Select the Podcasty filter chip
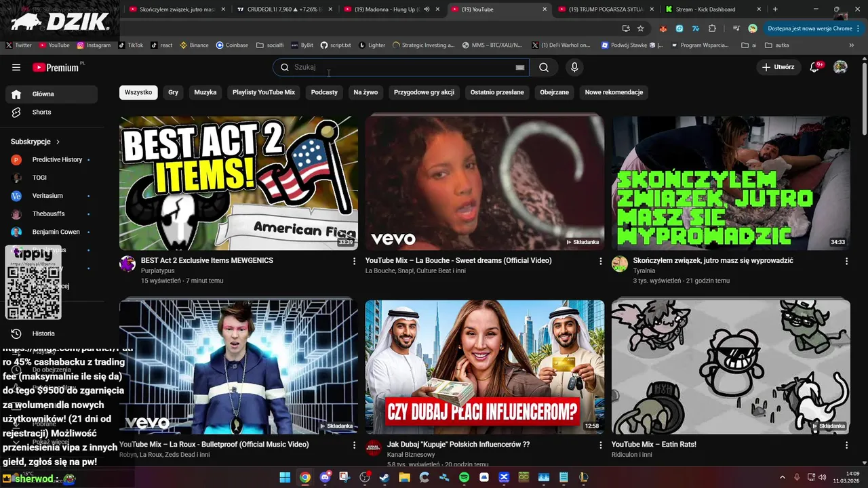This screenshot has height=488, width=868. (x=324, y=92)
